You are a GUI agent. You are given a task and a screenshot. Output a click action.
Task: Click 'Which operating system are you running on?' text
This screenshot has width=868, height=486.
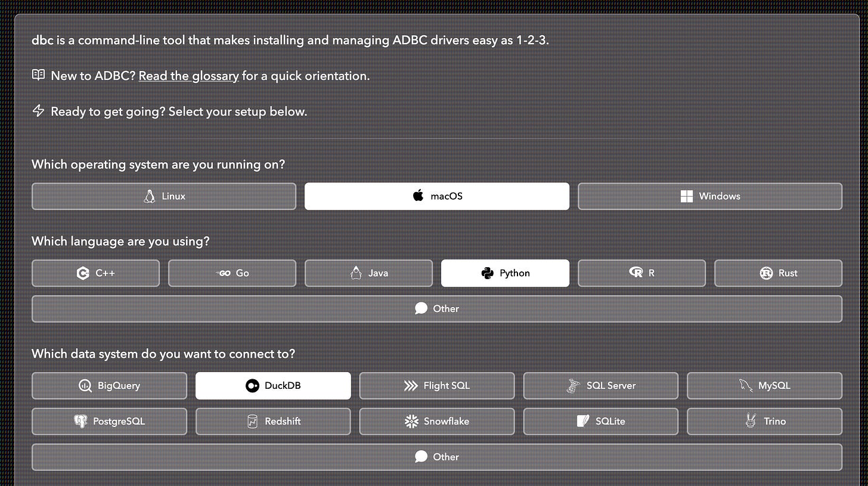coord(159,165)
